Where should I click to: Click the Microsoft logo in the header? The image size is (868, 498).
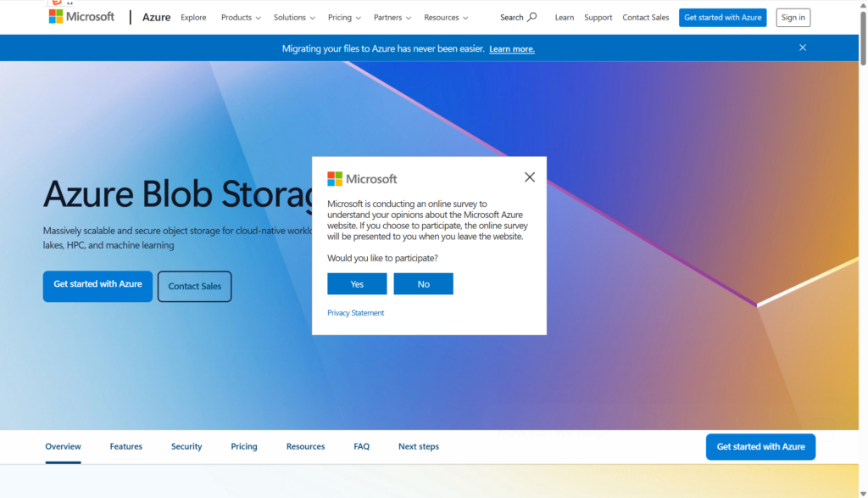(81, 17)
